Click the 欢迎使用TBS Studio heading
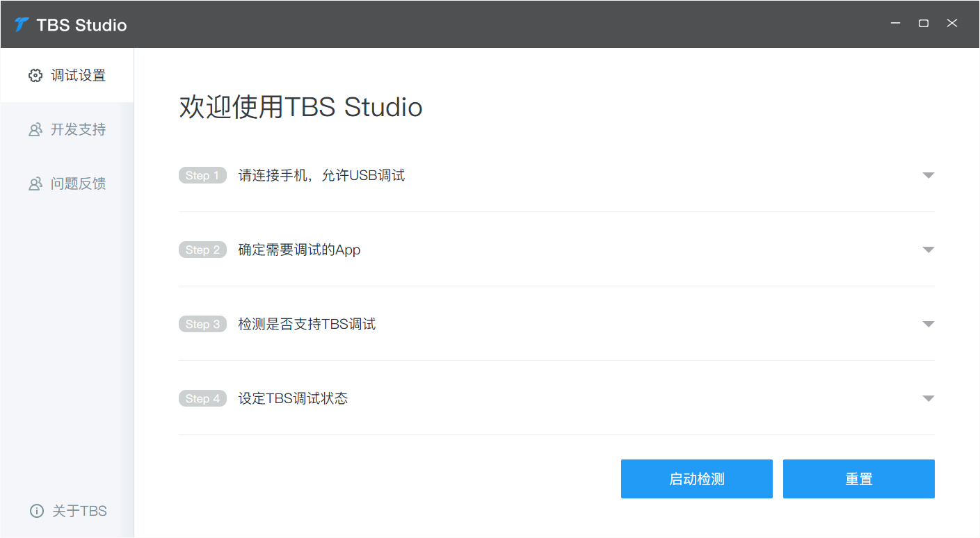 (x=300, y=107)
